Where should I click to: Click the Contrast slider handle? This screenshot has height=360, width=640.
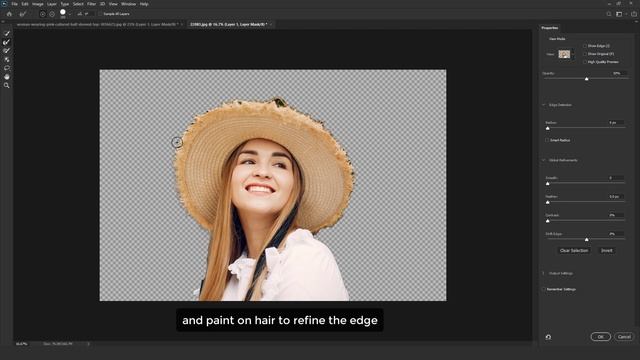click(x=548, y=221)
